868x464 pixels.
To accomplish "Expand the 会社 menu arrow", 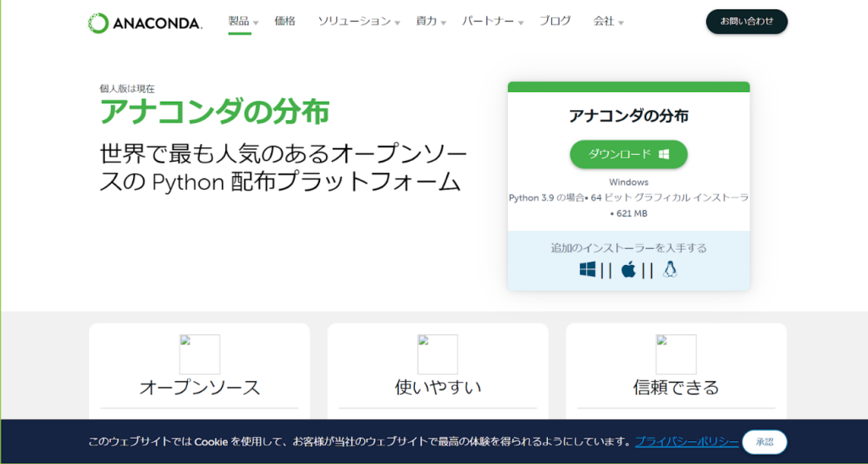I will (x=621, y=23).
